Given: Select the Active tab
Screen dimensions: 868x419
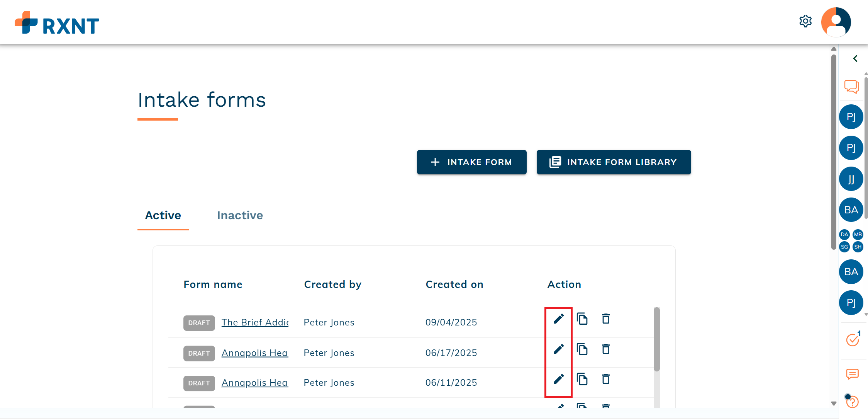Looking at the screenshot, I should tap(163, 215).
